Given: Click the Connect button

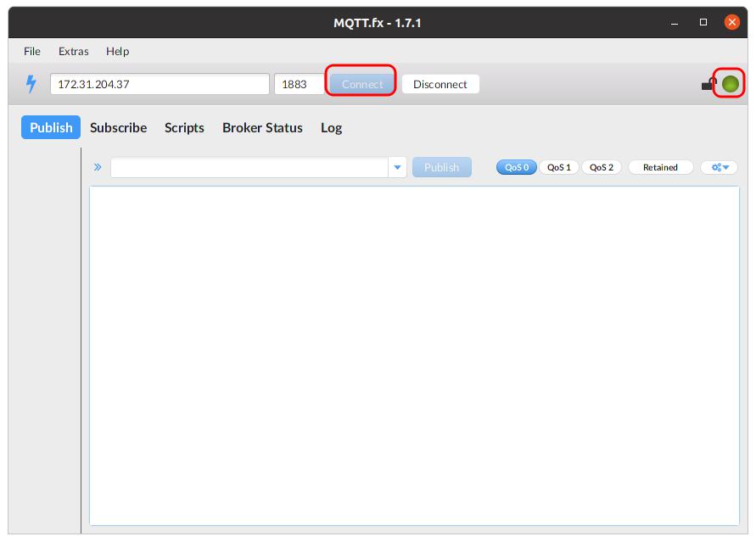Looking at the screenshot, I should 362,84.
